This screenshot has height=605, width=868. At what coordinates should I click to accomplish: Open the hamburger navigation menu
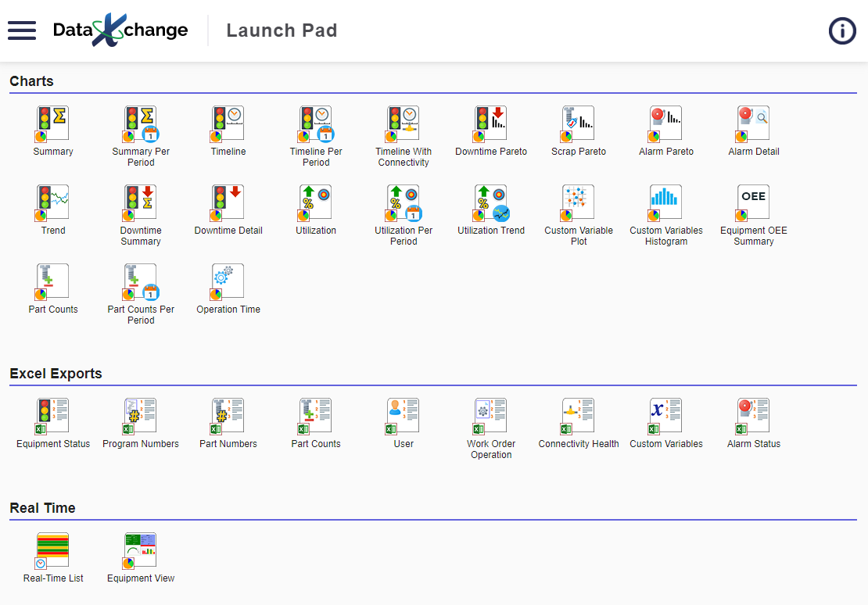[x=22, y=30]
